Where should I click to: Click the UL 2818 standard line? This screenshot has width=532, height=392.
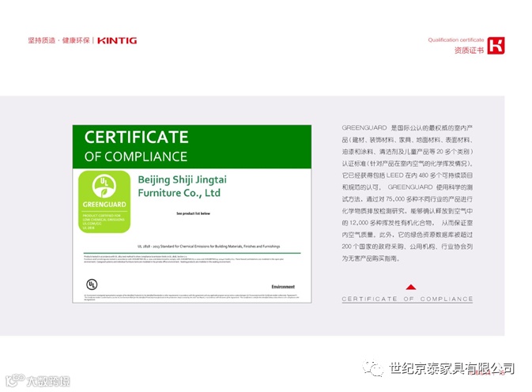click(x=209, y=247)
